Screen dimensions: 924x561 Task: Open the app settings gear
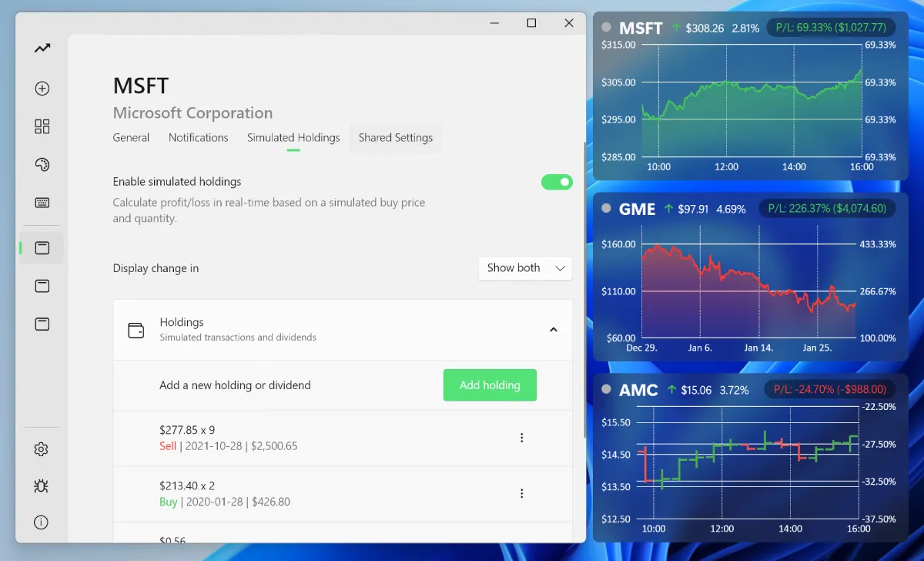pyautogui.click(x=41, y=448)
